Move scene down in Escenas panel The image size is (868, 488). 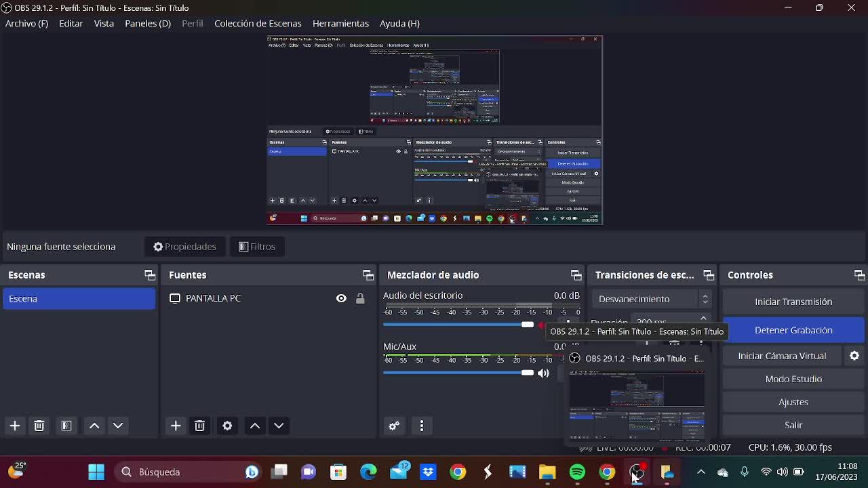(118, 426)
